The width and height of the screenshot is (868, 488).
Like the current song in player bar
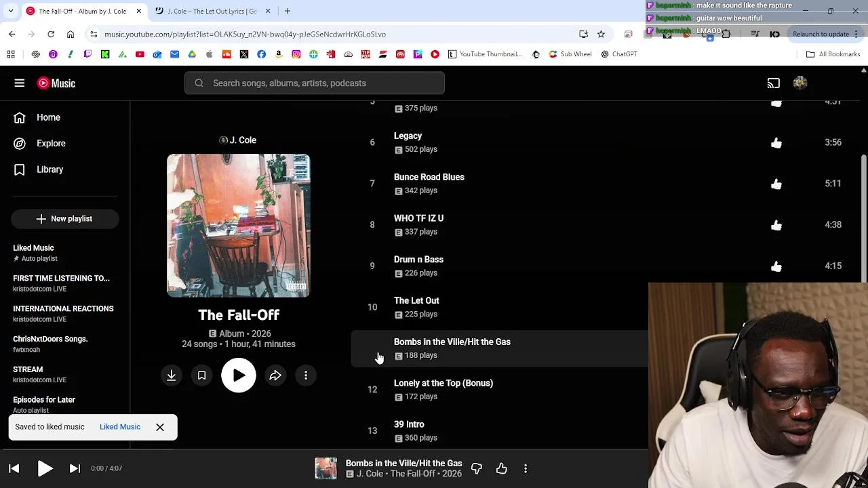coord(501,468)
